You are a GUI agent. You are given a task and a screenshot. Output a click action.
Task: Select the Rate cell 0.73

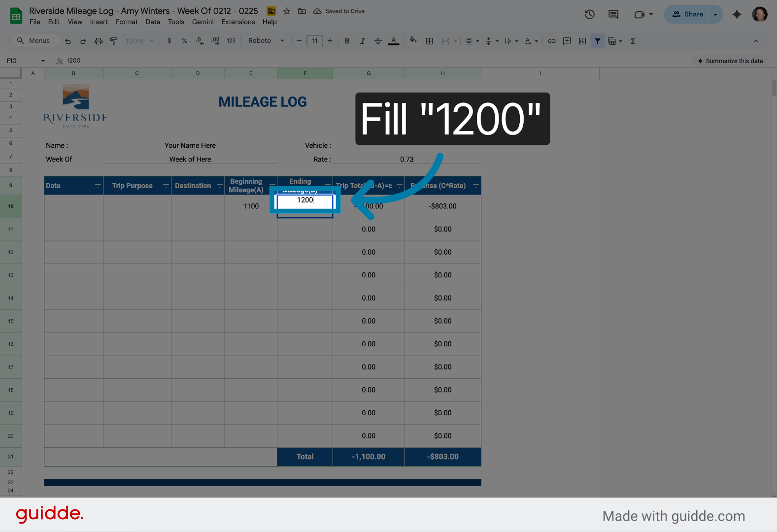click(x=407, y=159)
